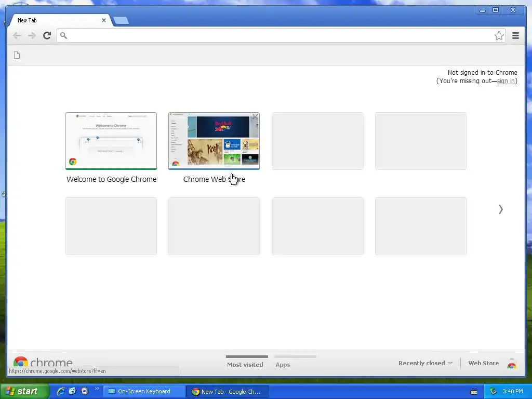This screenshot has height=399, width=532.
Task: Click the Welcome to Google Chrome tile label
Action: (111, 179)
